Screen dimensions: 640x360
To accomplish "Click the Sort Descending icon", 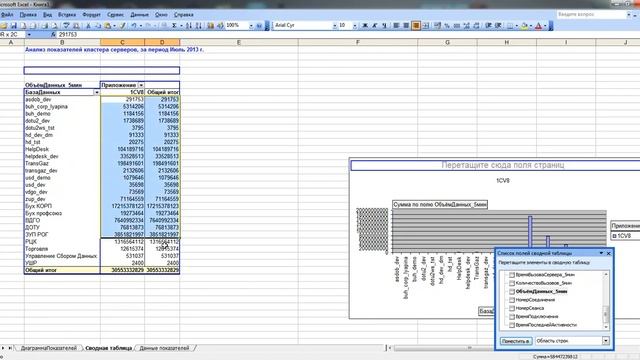I will pyautogui.click(x=198, y=26).
